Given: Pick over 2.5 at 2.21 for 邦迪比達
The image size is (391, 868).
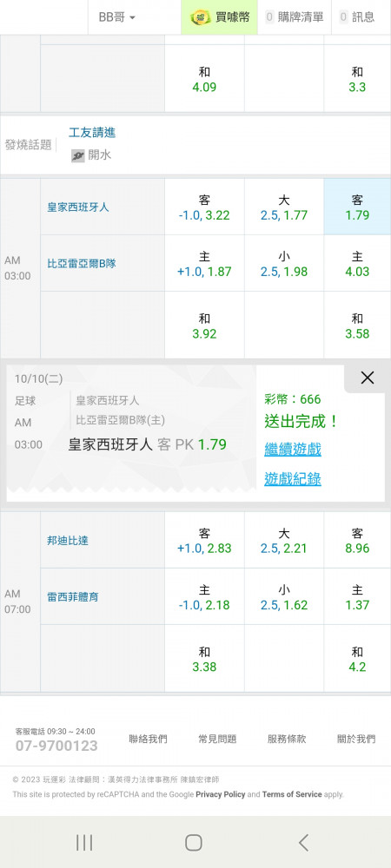Looking at the screenshot, I should click(x=284, y=540).
